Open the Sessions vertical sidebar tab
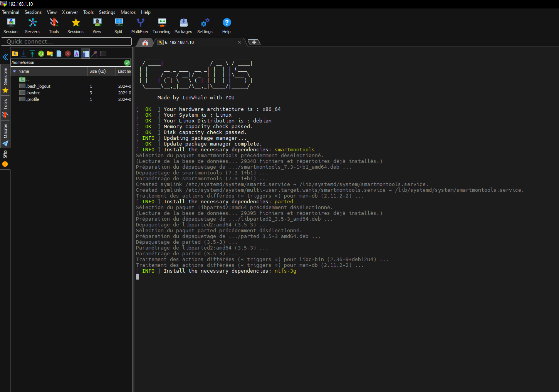Screen dimensions: 559x392 coord(5,80)
